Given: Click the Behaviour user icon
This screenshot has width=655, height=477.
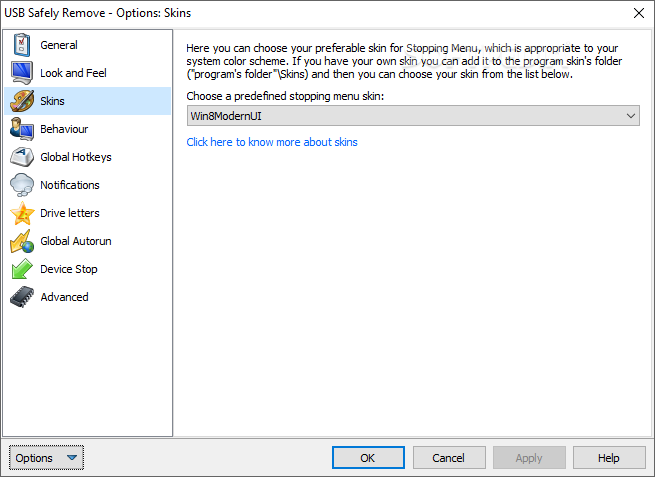Looking at the screenshot, I should tap(22, 129).
